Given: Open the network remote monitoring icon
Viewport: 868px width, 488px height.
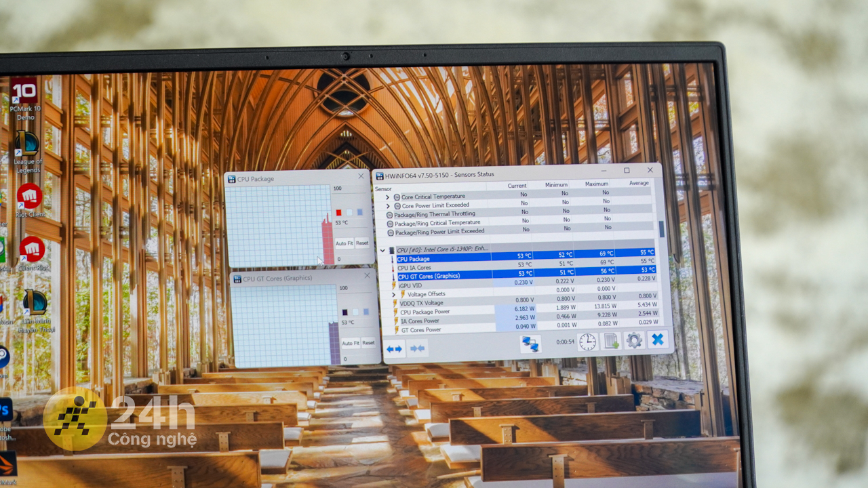Looking at the screenshot, I should (530, 344).
